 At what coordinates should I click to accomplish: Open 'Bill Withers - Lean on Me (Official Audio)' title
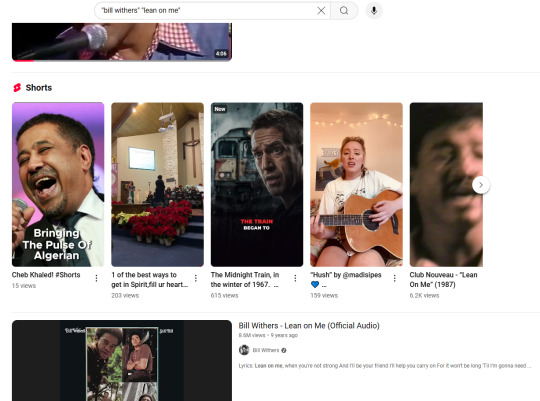309,326
